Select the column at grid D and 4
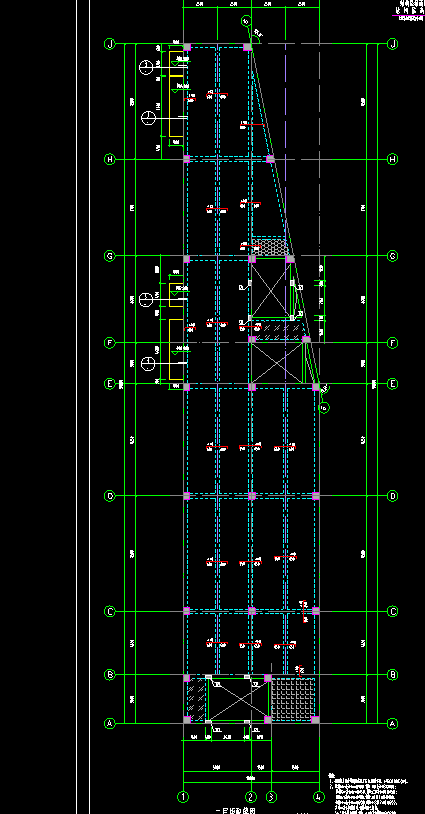Image resolution: width=425 pixels, height=814 pixels. point(316,496)
